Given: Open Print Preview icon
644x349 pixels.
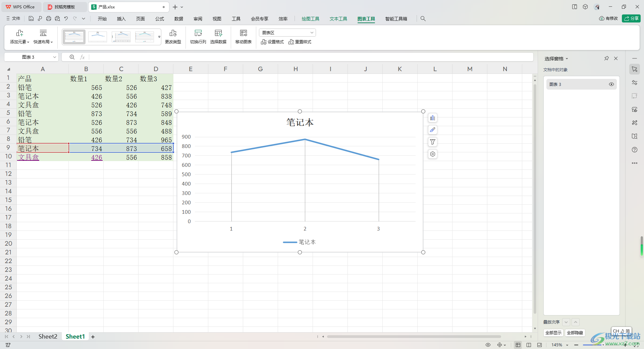Looking at the screenshot, I should click(57, 19).
